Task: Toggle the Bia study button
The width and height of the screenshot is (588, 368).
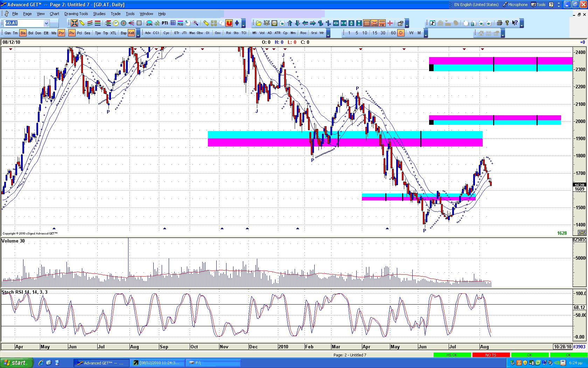Action: [x=23, y=33]
